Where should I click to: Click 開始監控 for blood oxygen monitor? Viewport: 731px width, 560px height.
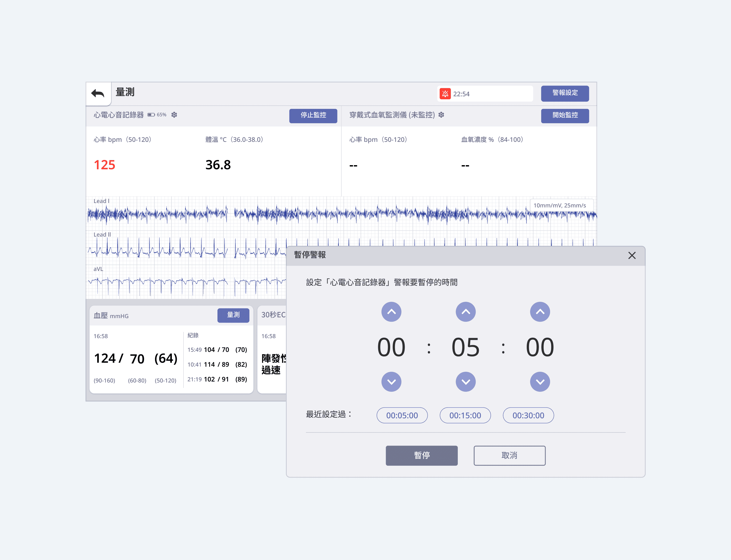[x=565, y=116]
